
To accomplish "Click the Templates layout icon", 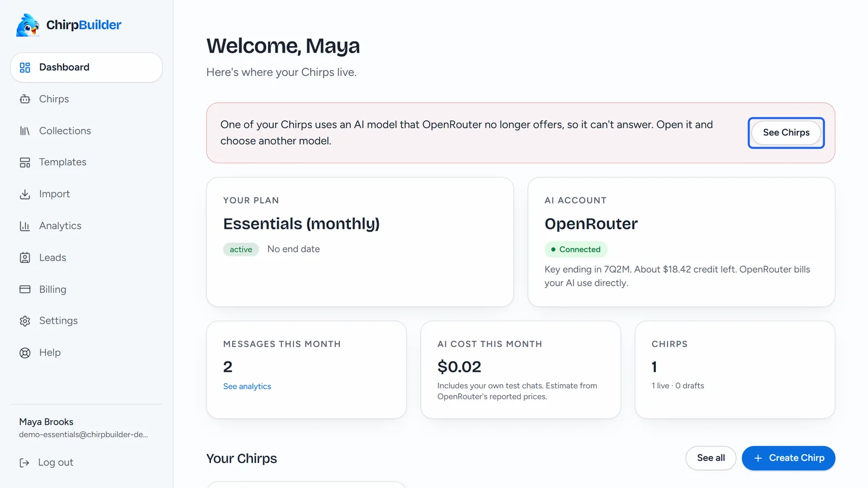I will tap(25, 162).
